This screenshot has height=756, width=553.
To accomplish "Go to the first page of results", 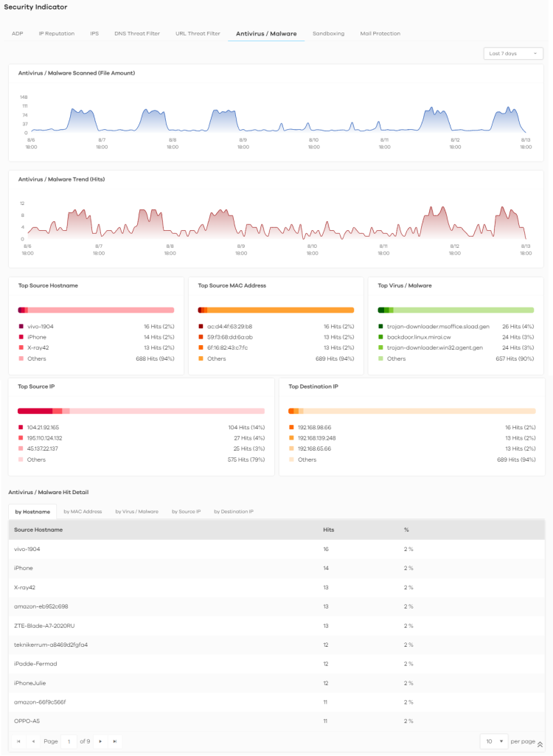I will click(18, 741).
